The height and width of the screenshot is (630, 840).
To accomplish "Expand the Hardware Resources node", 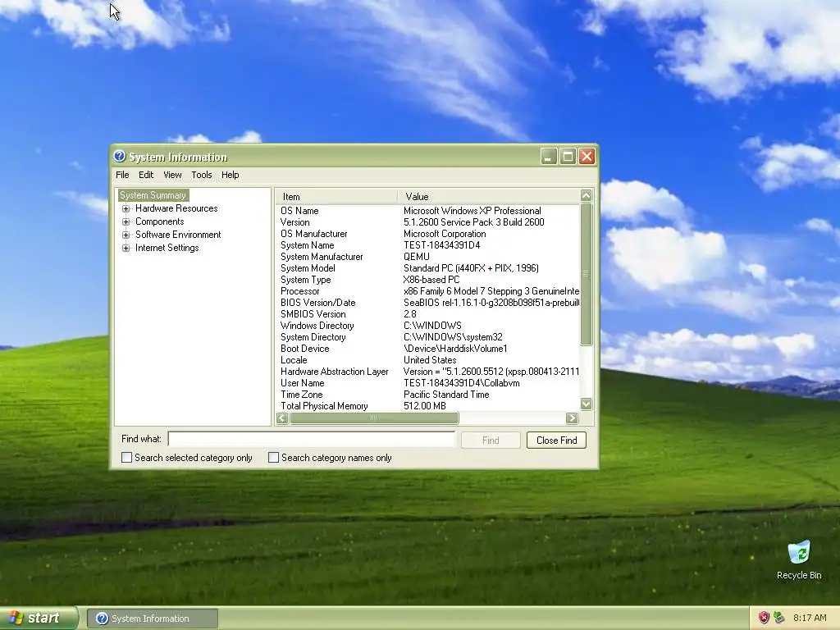I will (126, 208).
